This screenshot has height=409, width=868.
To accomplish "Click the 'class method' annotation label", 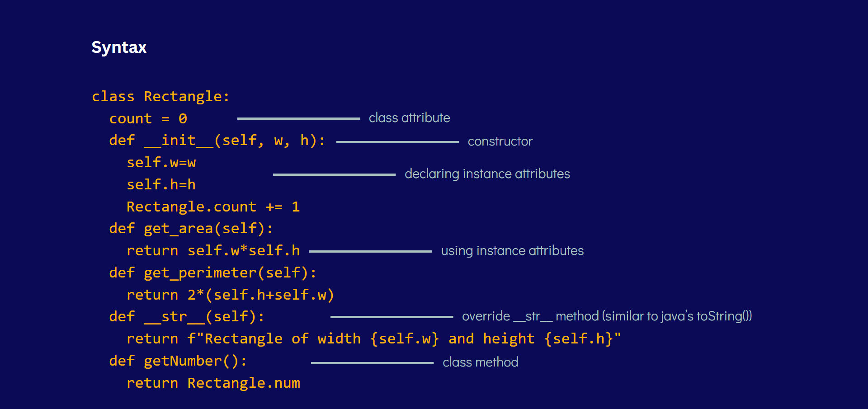I will point(480,362).
